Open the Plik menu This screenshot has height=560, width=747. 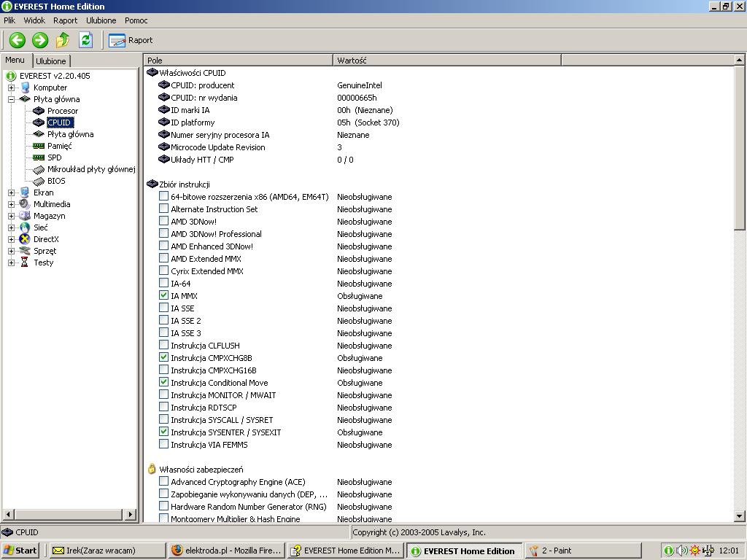pos(9,20)
